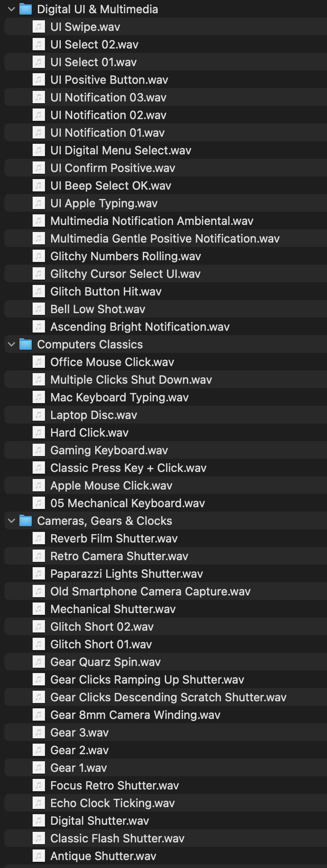
Task: Click the Computers Classics folder icon
Action: click(26, 344)
